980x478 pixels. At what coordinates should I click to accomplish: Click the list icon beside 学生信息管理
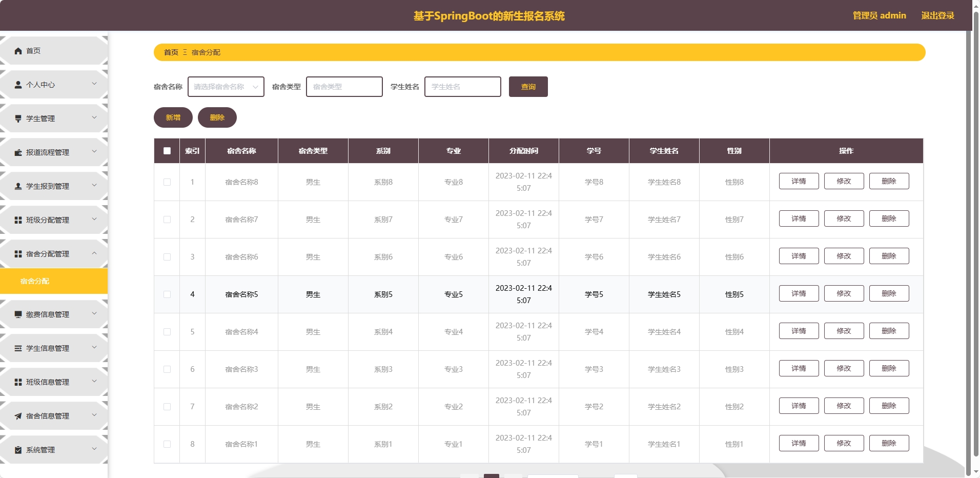point(18,348)
